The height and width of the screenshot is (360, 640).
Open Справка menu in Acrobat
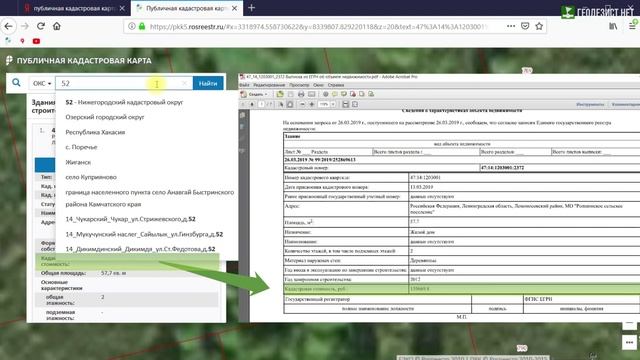tap(336, 85)
